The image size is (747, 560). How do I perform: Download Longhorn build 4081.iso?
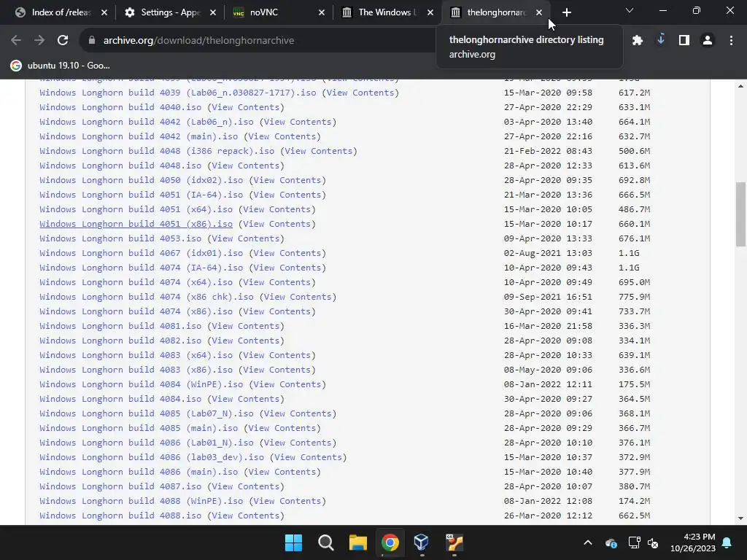120,326
